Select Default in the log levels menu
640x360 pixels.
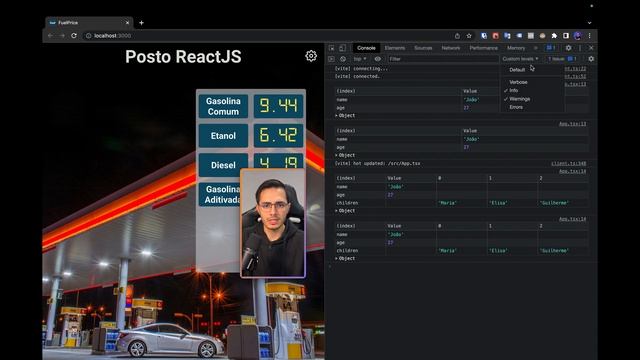(x=517, y=70)
